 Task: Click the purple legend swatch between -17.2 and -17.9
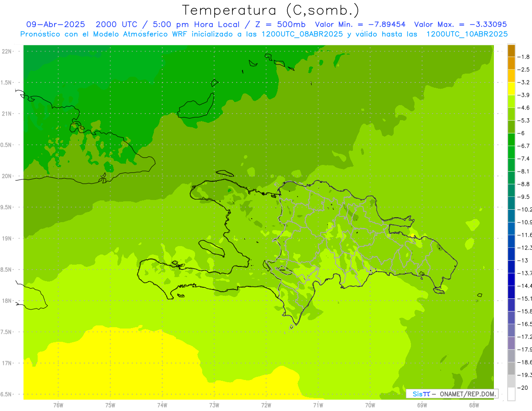pos(511,343)
